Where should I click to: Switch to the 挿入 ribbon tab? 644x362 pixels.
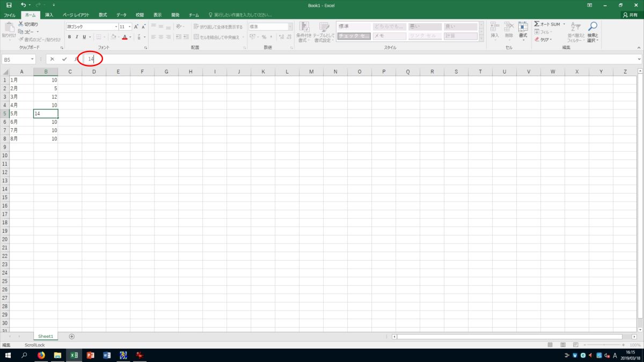point(49,15)
